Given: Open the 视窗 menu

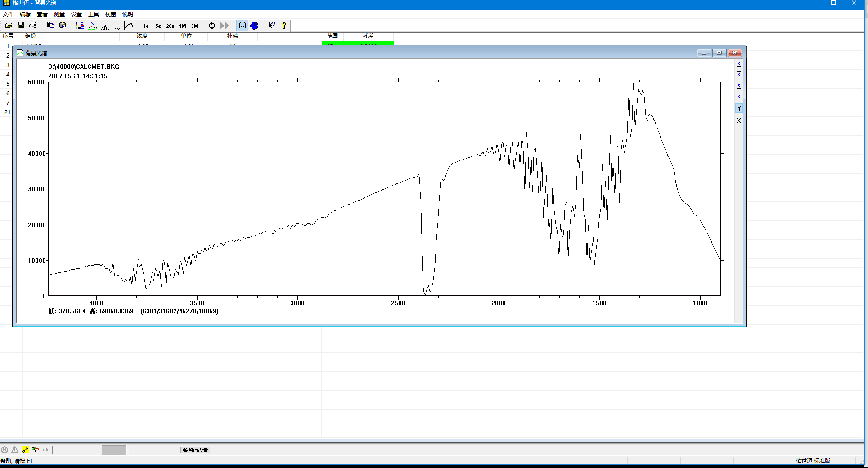Looking at the screenshot, I should 111,14.
